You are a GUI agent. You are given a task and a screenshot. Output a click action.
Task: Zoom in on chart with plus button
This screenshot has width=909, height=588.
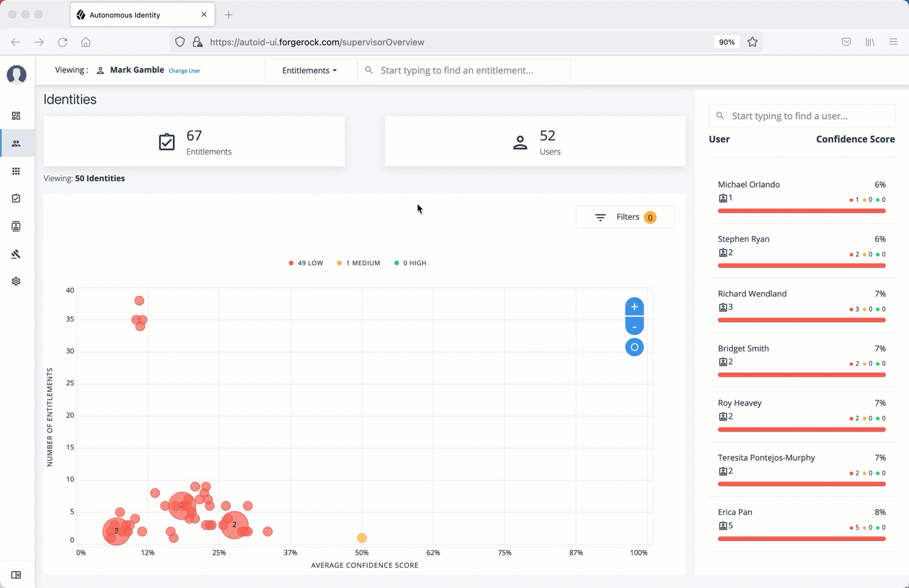click(x=634, y=307)
